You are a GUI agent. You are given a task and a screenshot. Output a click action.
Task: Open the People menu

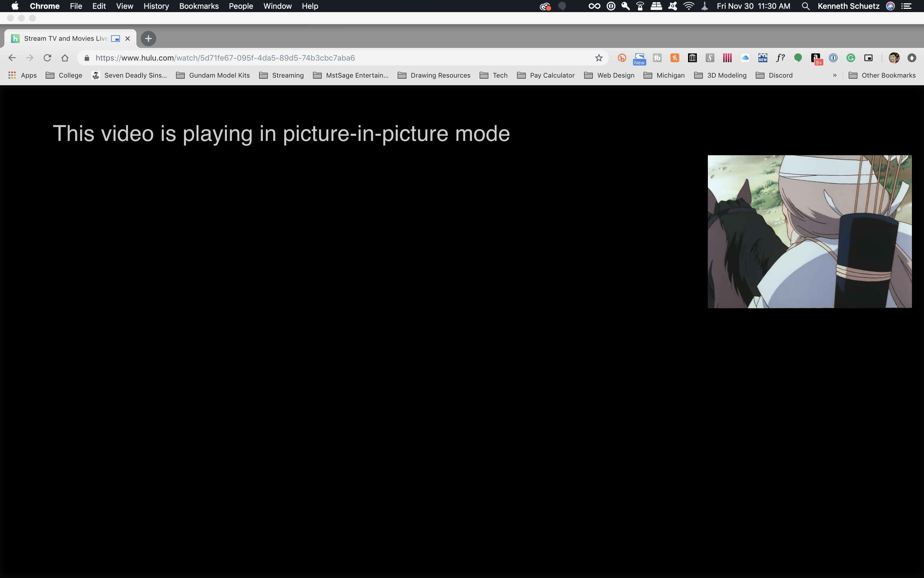tap(241, 6)
